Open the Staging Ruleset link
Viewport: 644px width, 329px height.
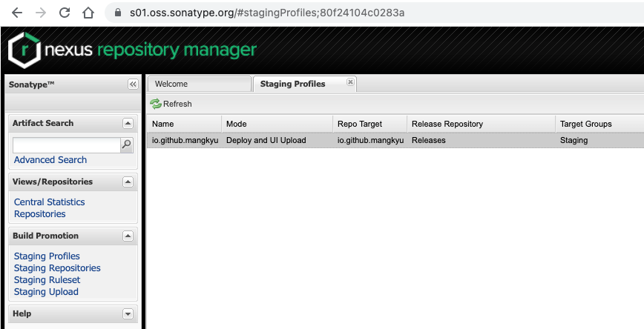tap(47, 280)
